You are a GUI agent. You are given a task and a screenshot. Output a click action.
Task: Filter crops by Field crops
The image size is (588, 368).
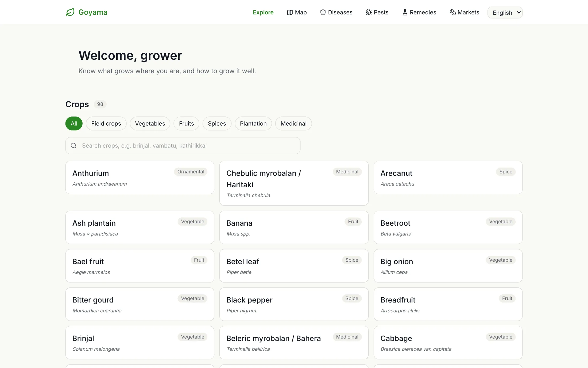(106, 123)
